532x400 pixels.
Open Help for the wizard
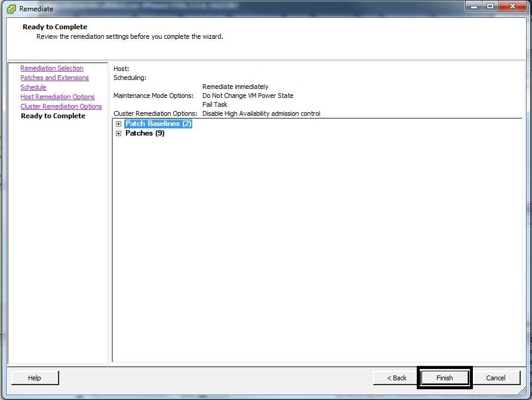(x=35, y=378)
